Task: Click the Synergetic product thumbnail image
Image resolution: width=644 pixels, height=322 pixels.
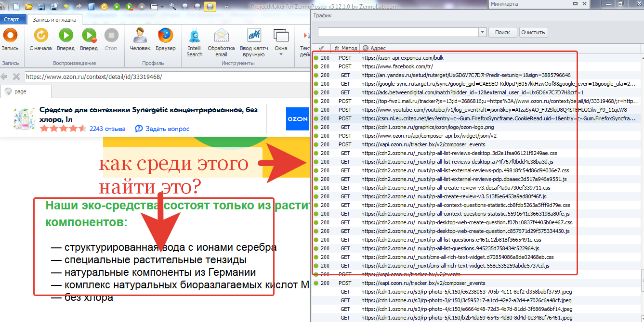Action: point(24,119)
